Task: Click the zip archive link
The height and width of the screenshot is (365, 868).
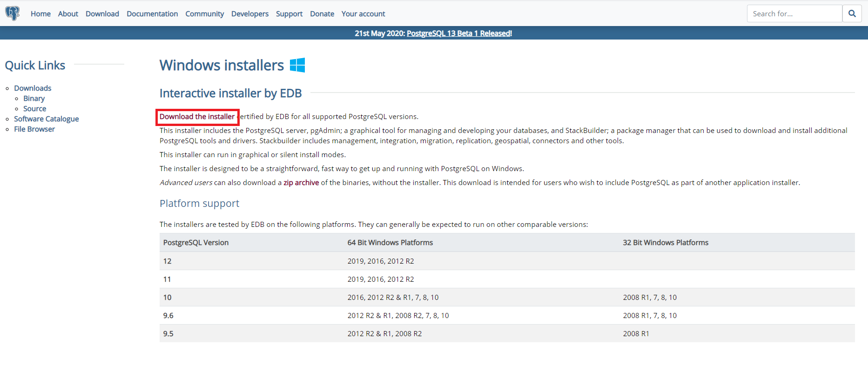Action: pyautogui.click(x=301, y=183)
